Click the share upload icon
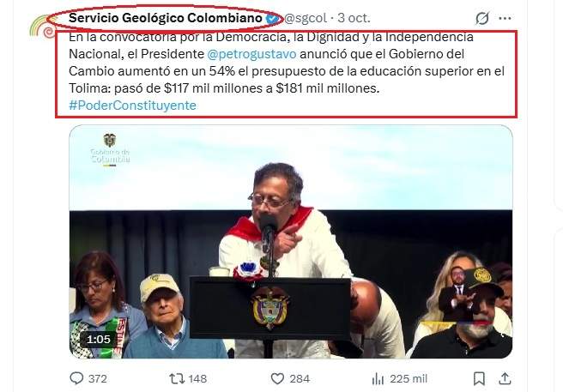The height and width of the screenshot is (392, 563). click(505, 378)
